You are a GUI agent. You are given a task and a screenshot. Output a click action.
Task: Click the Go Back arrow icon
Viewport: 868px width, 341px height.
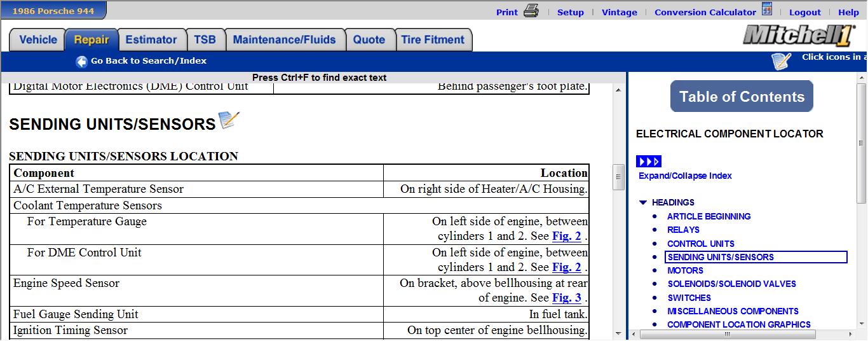(81, 62)
